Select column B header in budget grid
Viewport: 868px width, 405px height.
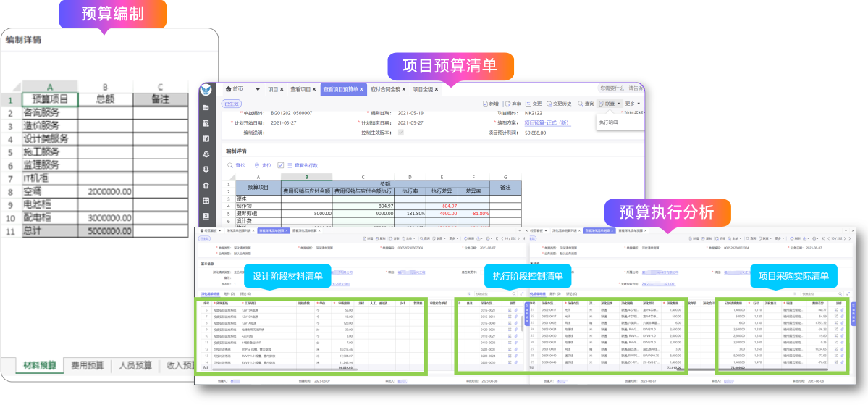click(306, 177)
